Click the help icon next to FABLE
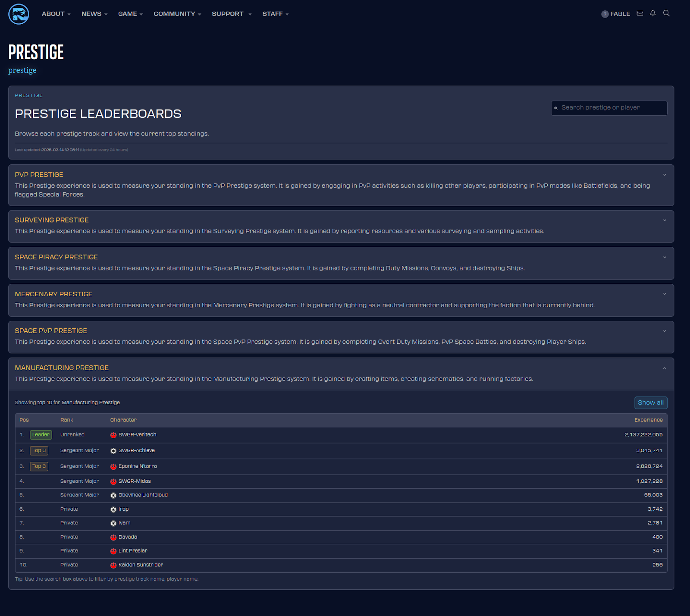 click(605, 14)
